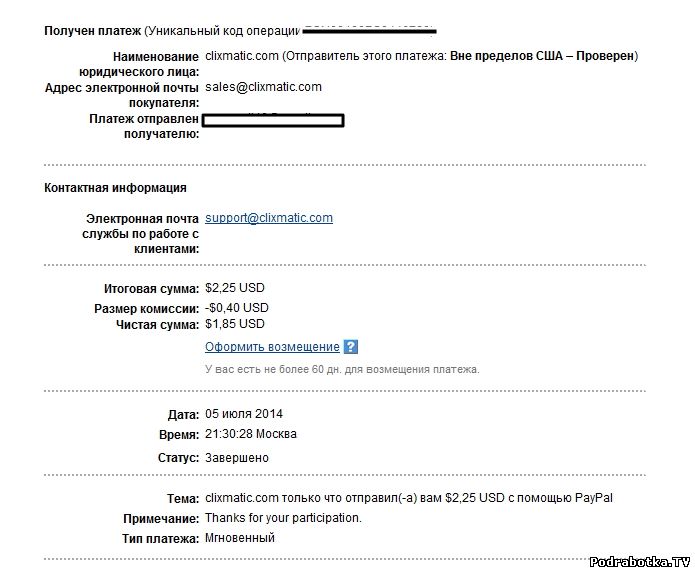Click the redacted recipient box
Viewport: 695px width, 572px height.
click(273, 121)
